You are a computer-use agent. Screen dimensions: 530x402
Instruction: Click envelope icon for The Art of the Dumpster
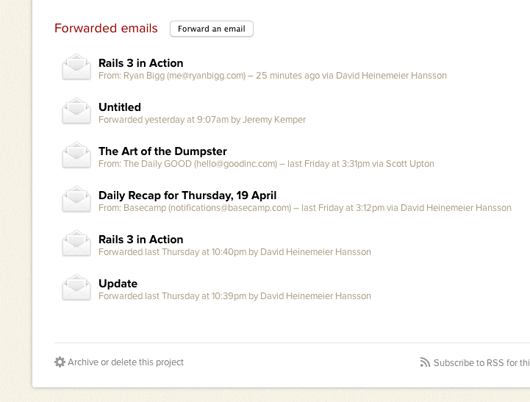[x=76, y=155]
